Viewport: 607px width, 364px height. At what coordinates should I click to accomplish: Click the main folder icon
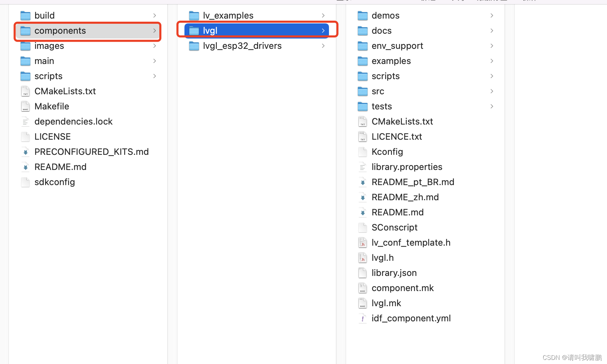25,61
